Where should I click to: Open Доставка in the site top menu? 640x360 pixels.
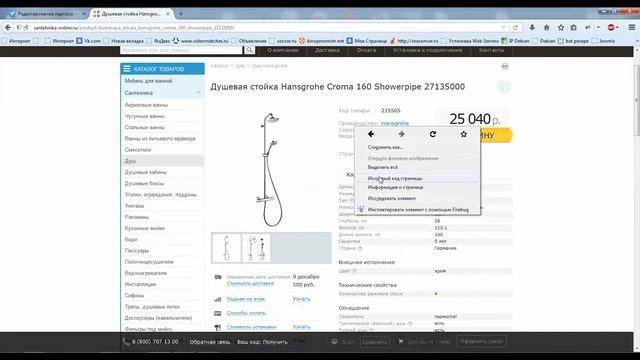point(327,50)
